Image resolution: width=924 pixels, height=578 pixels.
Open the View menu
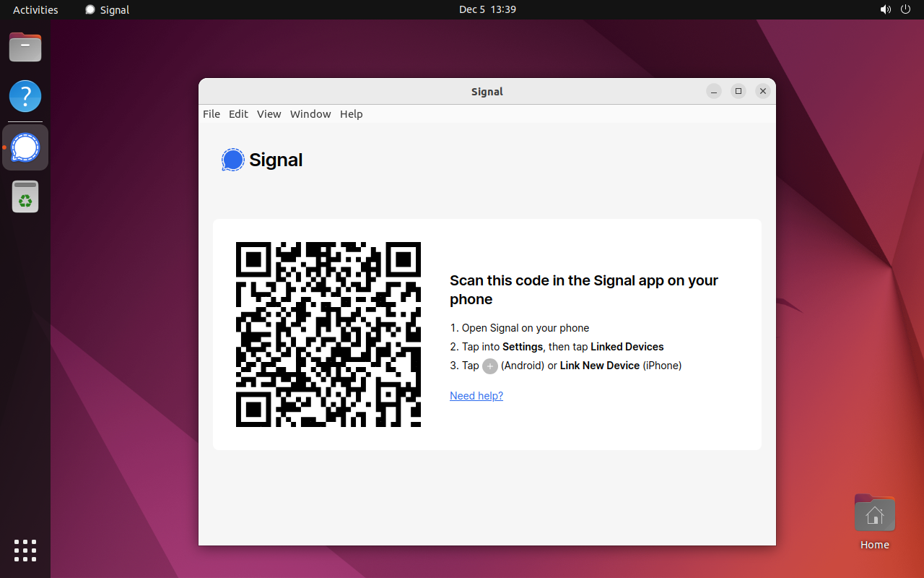pyautogui.click(x=269, y=114)
